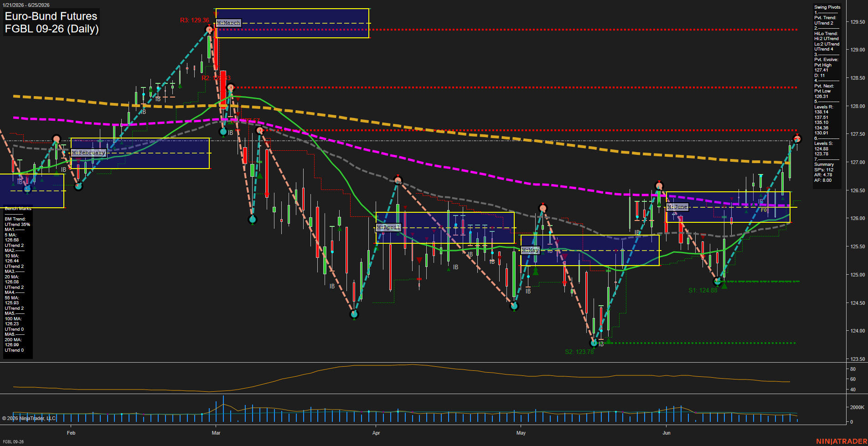
Task: Click the 80 level on indicator axis
Action: (853, 369)
